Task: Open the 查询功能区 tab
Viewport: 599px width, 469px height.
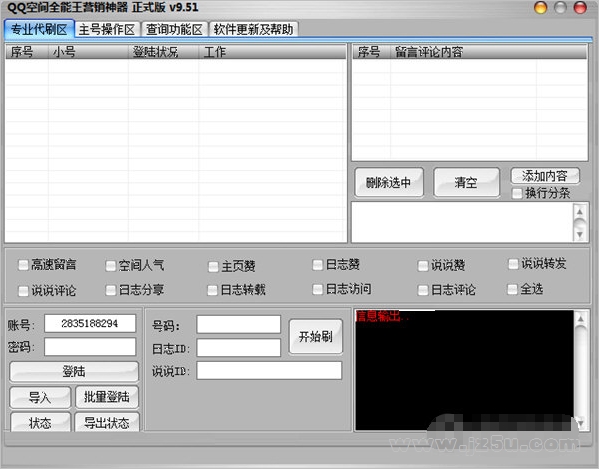Action: (174, 29)
